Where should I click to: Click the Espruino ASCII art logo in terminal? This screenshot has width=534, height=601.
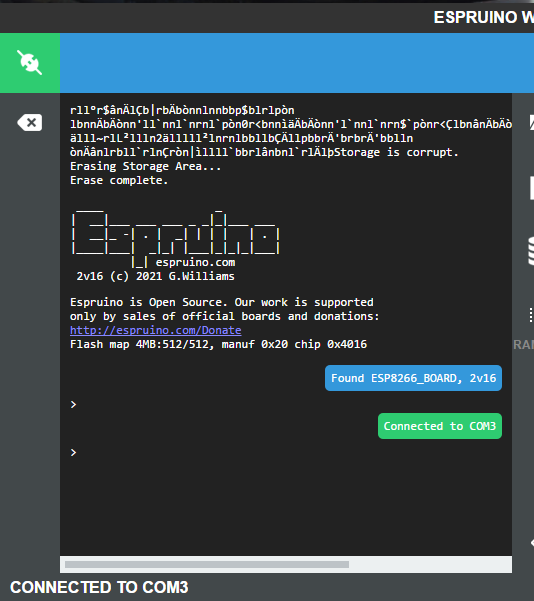coord(175,237)
